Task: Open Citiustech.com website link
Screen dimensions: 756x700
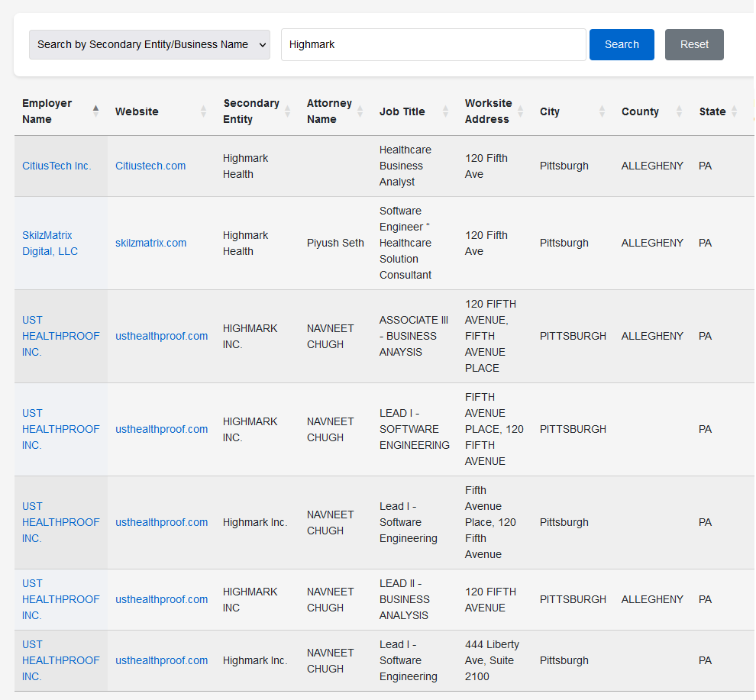Action: click(150, 166)
